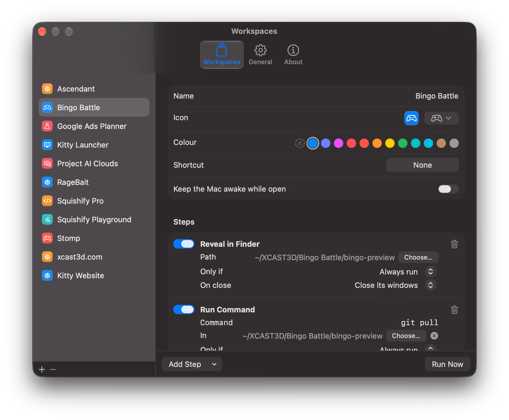The image size is (509, 420).
Task: Click the xcast3d.com globe icon
Action: pos(47,257)
